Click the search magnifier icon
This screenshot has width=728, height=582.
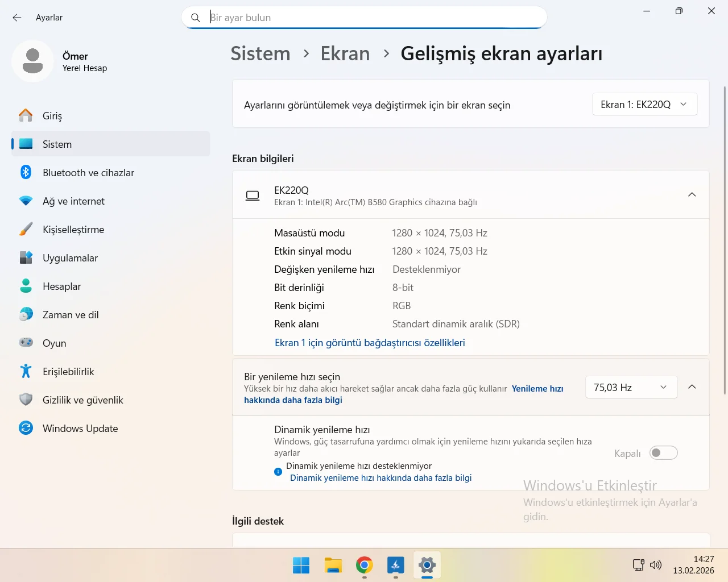196,18
